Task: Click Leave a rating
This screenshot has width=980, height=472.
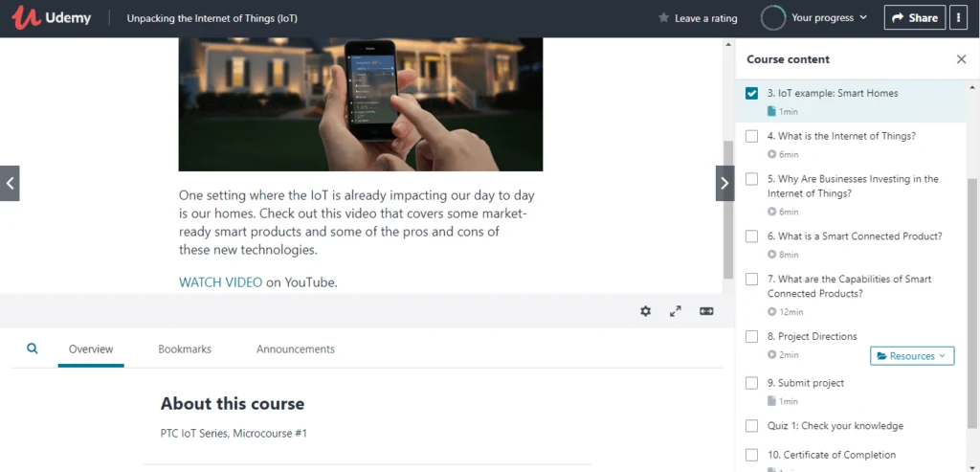Action: (705, 18)
